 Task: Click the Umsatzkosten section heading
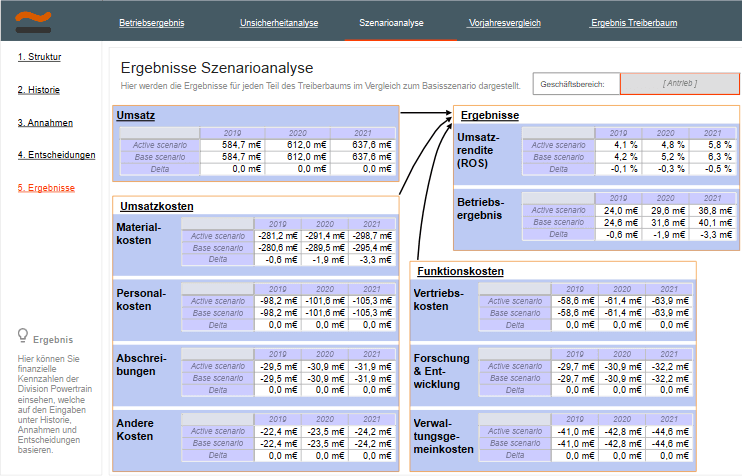tap(157, 206)
